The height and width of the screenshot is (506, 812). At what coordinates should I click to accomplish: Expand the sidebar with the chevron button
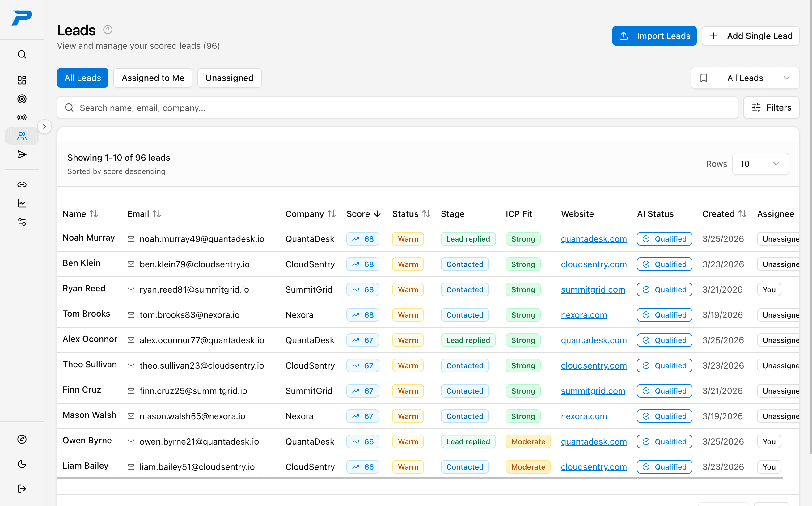point(44,127)
